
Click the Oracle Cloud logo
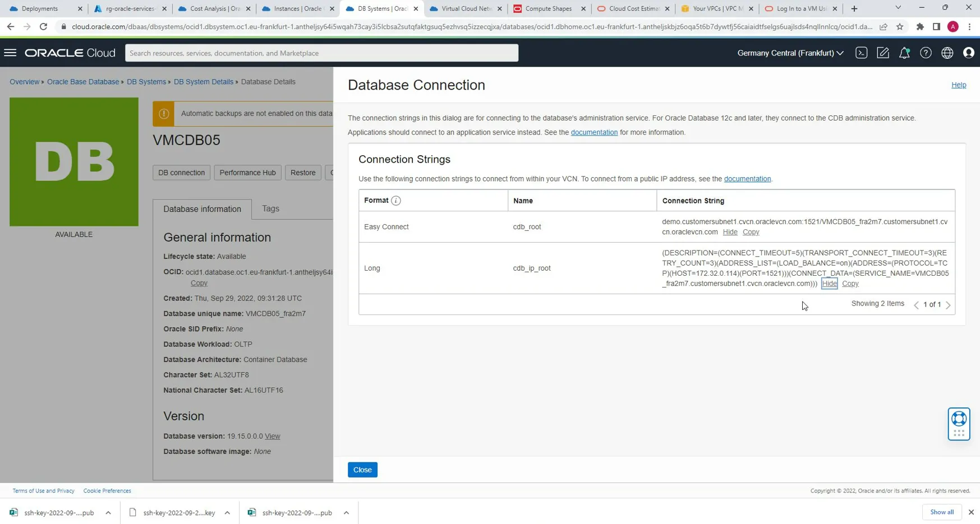click(x=70, y=53)
